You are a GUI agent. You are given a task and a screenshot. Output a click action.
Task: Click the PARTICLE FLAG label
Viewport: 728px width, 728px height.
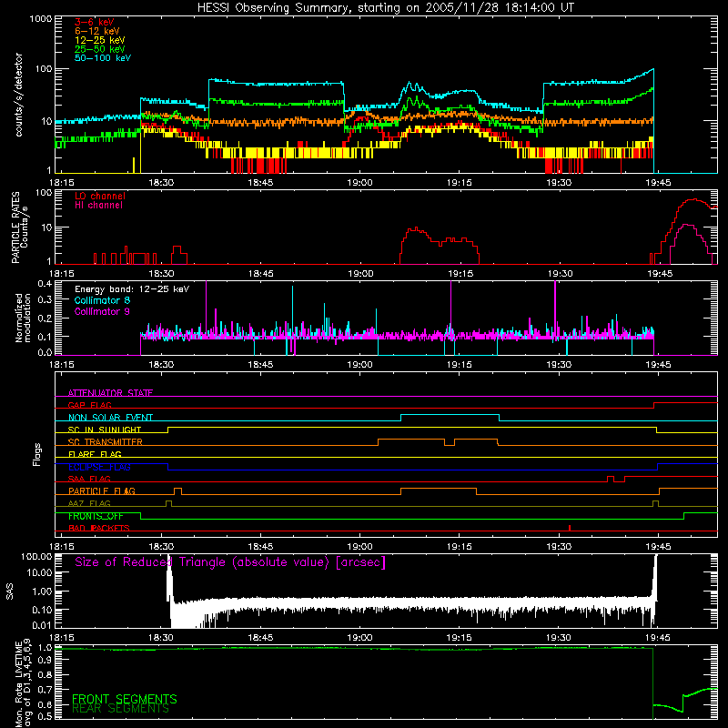pyautogui.click(x=102, y=491)
